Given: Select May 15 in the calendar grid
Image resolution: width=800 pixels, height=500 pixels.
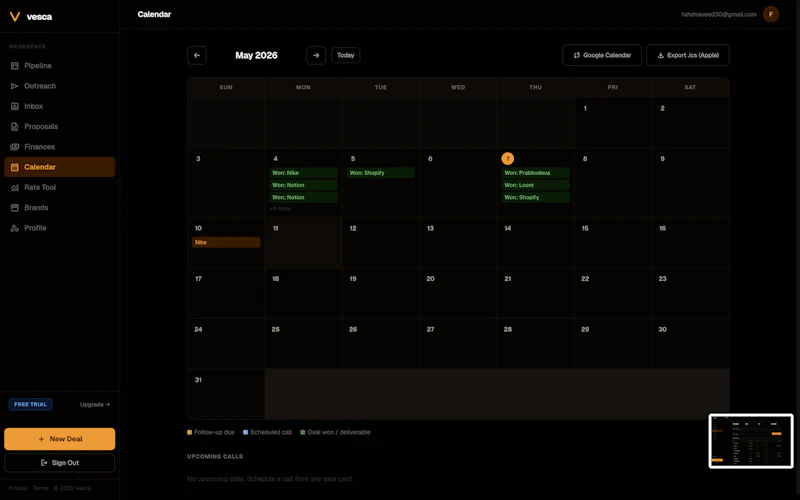Looking at the screenshot, I should [613, 243].
